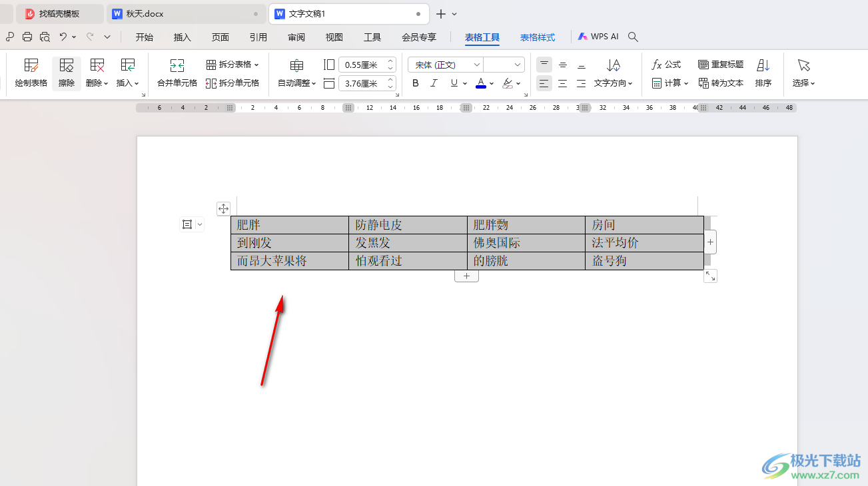The height and width of the screenshot is (486, 868).
Task: Click the undo arrow icon
Action: point(63,37)
